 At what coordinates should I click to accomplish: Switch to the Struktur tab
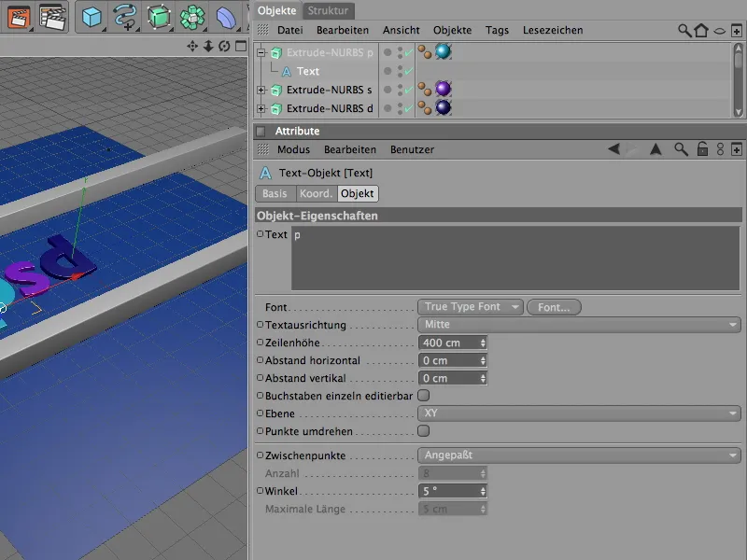328,11
